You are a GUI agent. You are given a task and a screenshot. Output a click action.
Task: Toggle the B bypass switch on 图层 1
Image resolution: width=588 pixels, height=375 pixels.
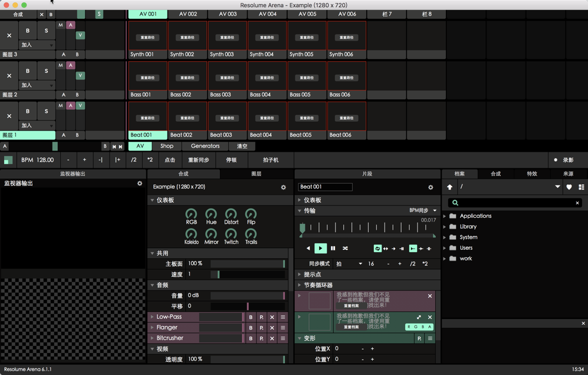[x=27, y=110]
